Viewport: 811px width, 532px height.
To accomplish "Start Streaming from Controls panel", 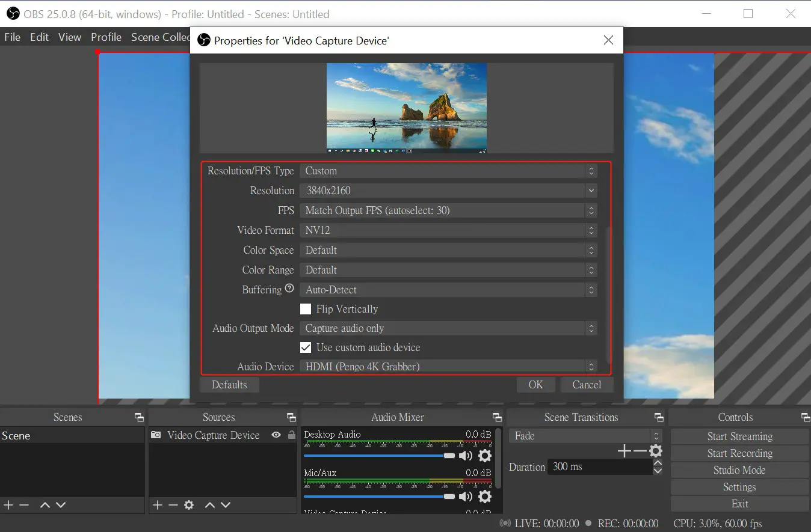I will (739, 436).
